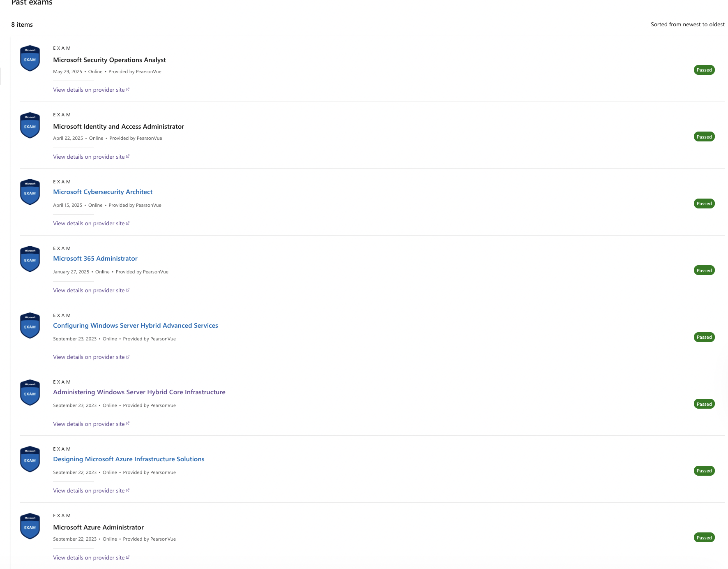View provider site details for Azure Administrator exam
Image resolution: width=728 pixels, height=569 pixels.
click(x=91, y=558)
